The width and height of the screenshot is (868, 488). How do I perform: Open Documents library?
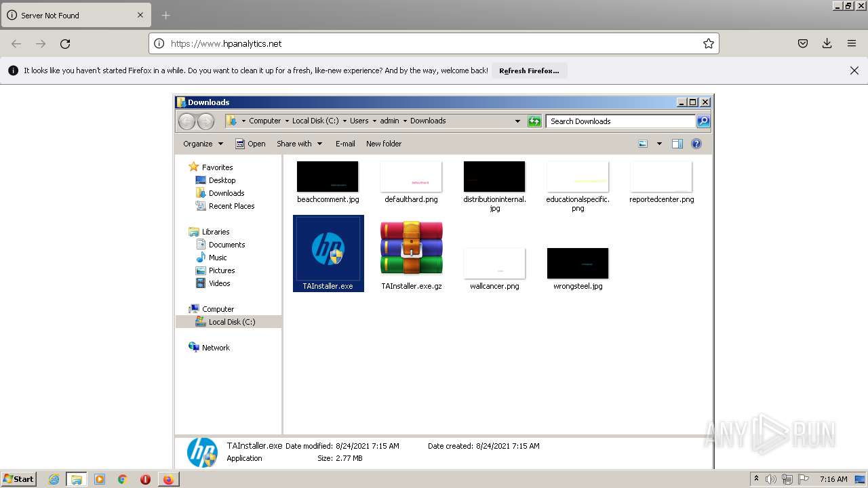(x=226, y=245)
